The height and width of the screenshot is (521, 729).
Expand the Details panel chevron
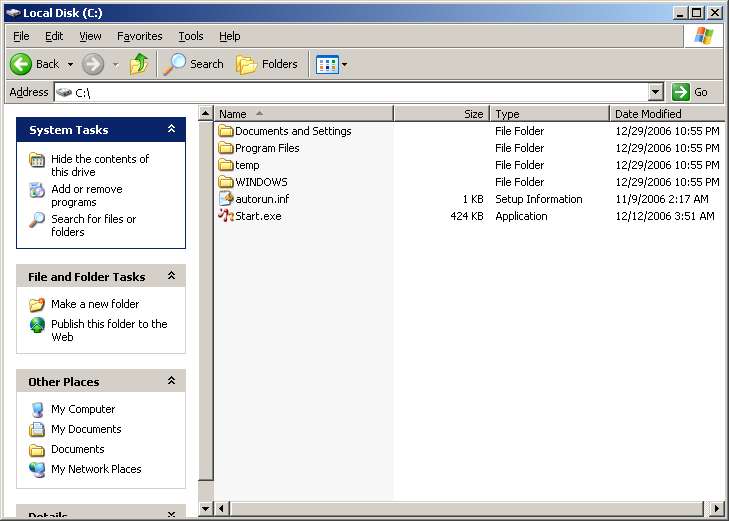[171, 514]
